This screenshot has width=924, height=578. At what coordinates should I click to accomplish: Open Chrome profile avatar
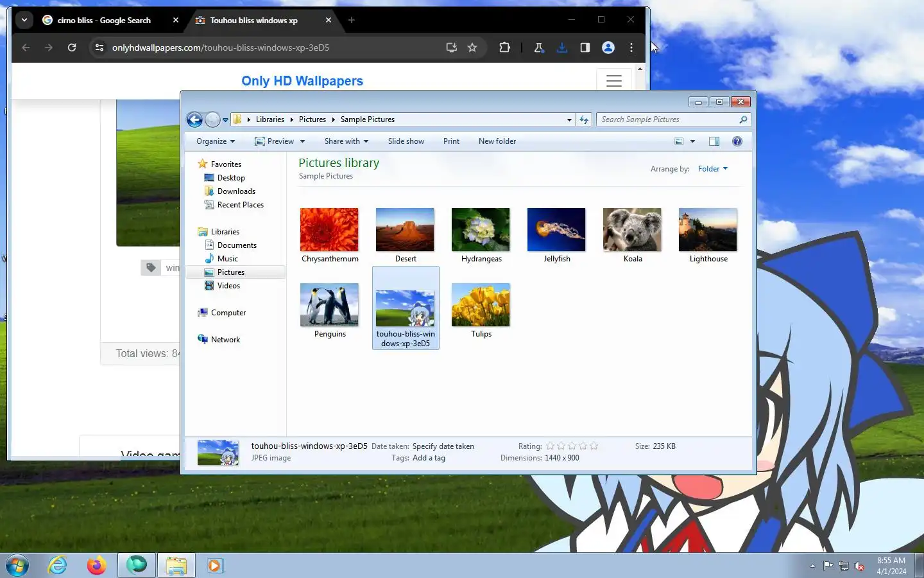pyautogui.click(x=608, y=48)
